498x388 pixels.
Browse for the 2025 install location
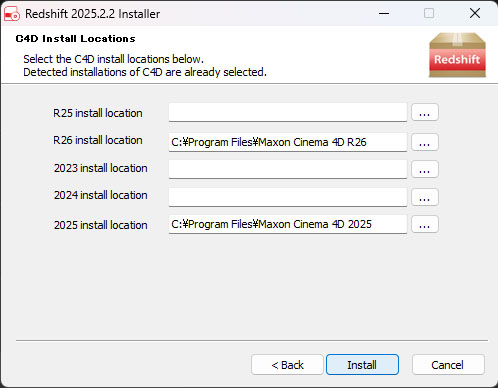(x=425, y=224)
